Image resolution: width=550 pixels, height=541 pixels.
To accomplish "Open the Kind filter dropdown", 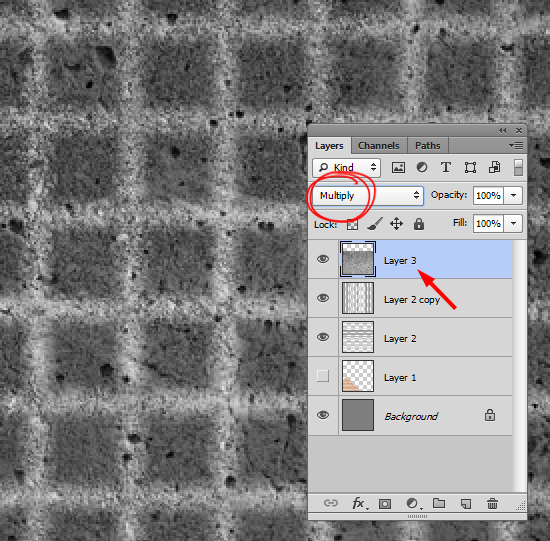I will (347, 167).
